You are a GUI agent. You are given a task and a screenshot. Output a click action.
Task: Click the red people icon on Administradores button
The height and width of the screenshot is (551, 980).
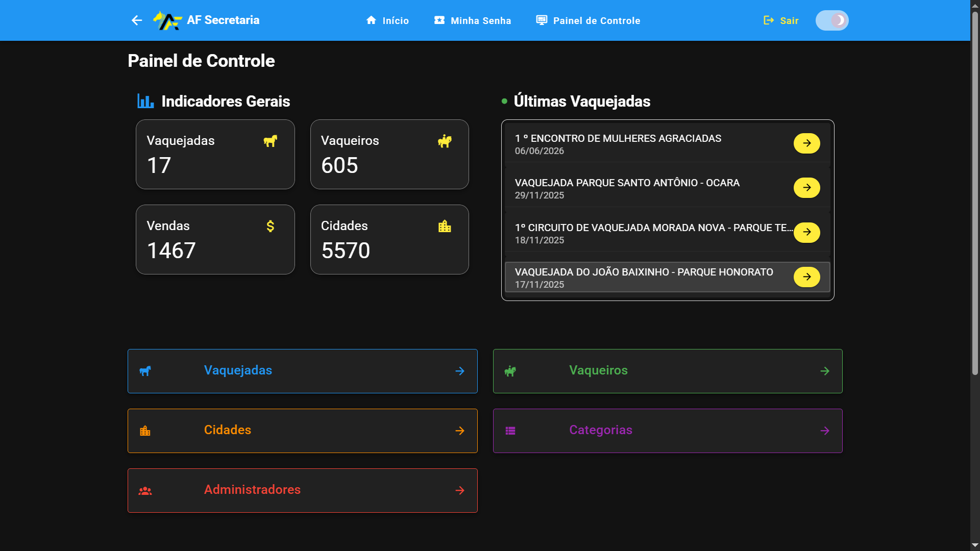click(145, 491)
